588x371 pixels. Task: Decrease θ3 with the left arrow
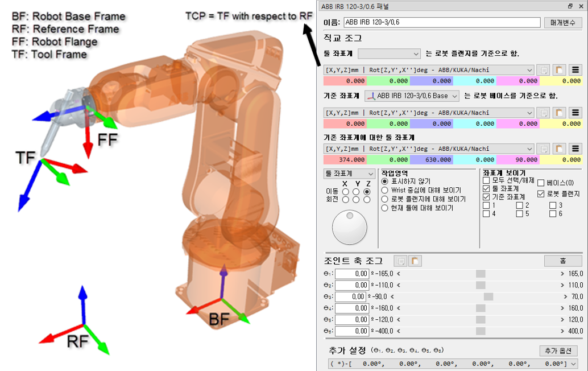[392, 296]
